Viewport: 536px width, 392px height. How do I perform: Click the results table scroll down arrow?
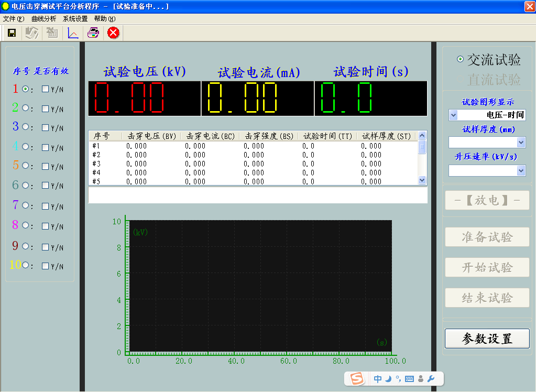422,180
